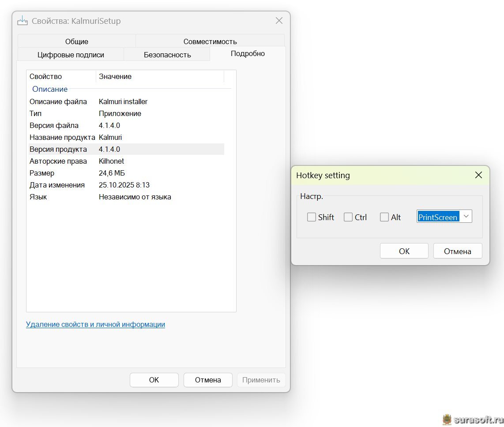Click the Значение column header
Image resolution: width=504 pixels, height=427 pixels.
tap(160, 76)
